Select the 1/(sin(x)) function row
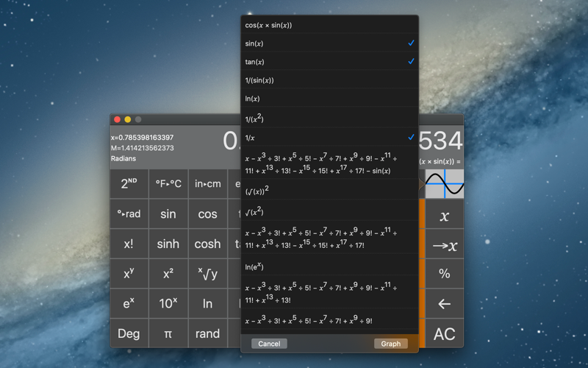The image size is (588, 368). (329, 79)
